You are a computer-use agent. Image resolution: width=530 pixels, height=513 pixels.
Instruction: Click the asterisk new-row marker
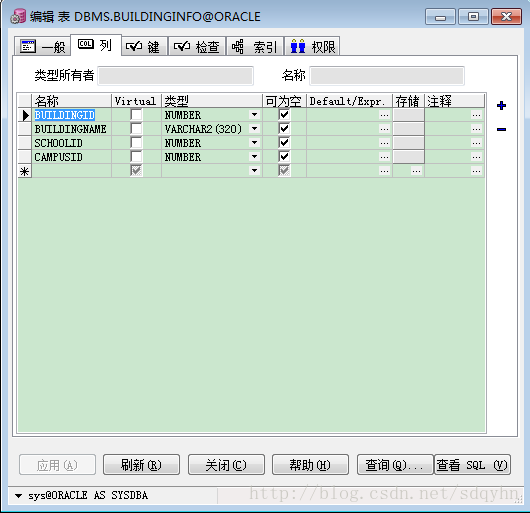(25, 171)
